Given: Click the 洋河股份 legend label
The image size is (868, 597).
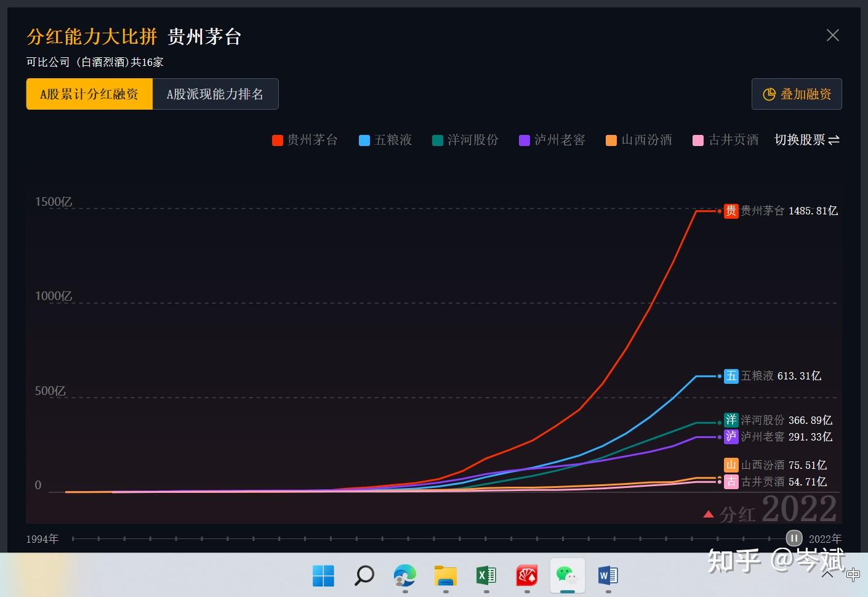Looking at the screenshot, I should 473,140.
